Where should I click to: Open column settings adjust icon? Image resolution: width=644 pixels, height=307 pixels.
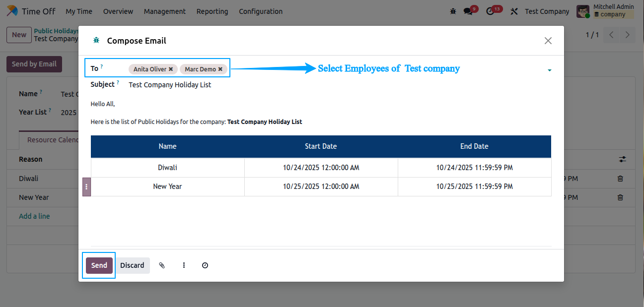click(622, 159)
